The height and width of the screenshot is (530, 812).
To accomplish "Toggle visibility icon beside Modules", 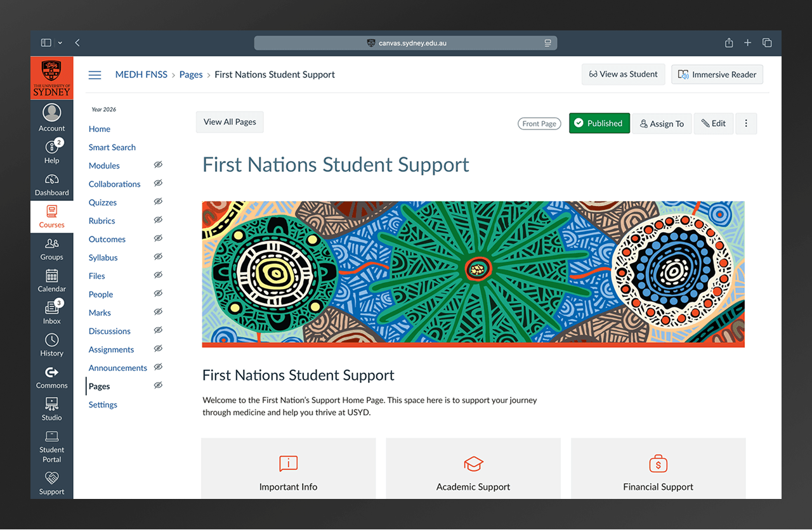I will [158, 165].
